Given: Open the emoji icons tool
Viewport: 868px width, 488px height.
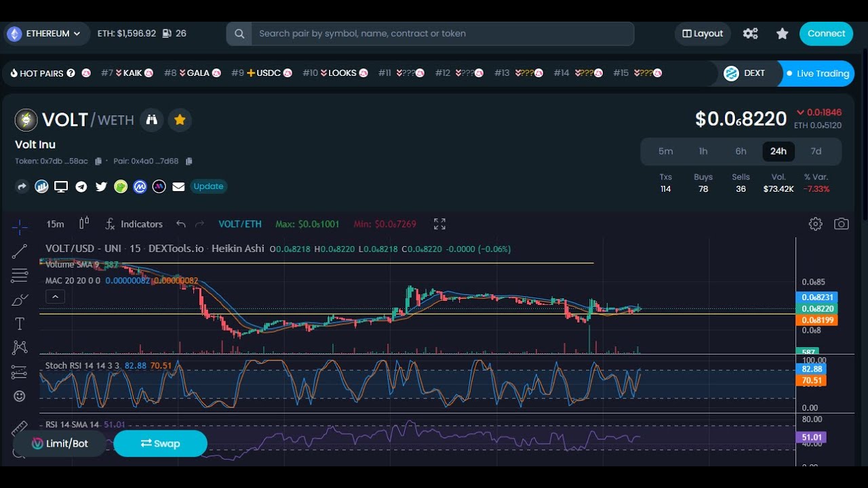Looking at the screenshot, I should click(x=20, y=396).
